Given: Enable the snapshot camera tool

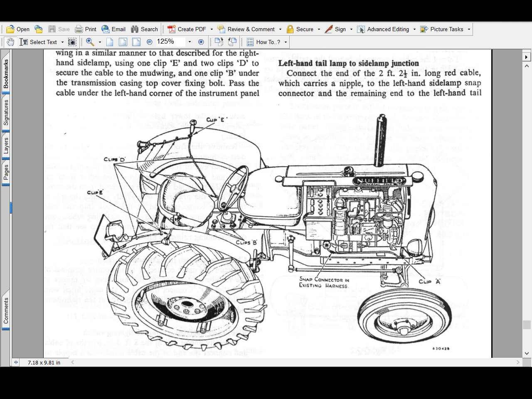Looking at the screenshot, I should tap(72, 42).
